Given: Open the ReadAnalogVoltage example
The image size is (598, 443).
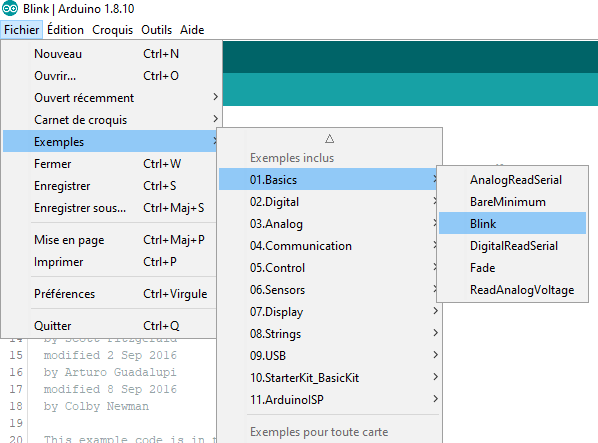Looking at the screenshot, I should [x=512, y=290].
